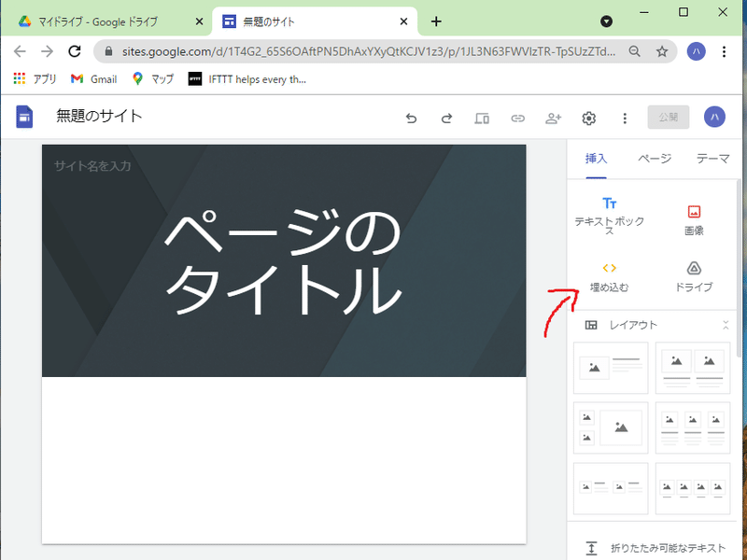Open the Chrome three-dot menu
Screen dimensions: 747x560
724,51
